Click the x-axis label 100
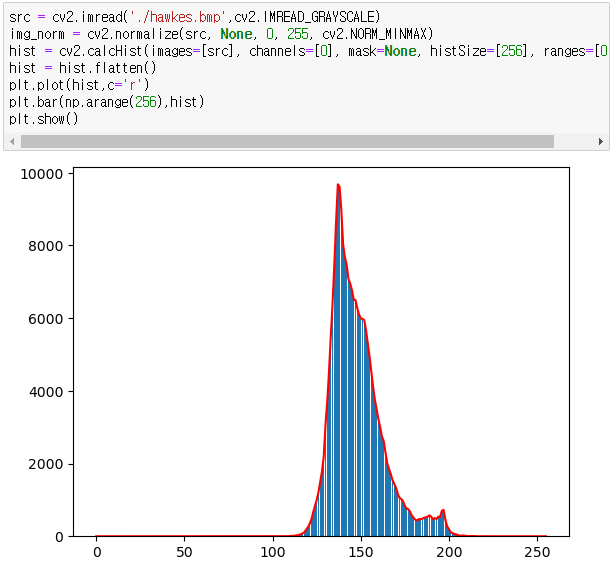 273,552
